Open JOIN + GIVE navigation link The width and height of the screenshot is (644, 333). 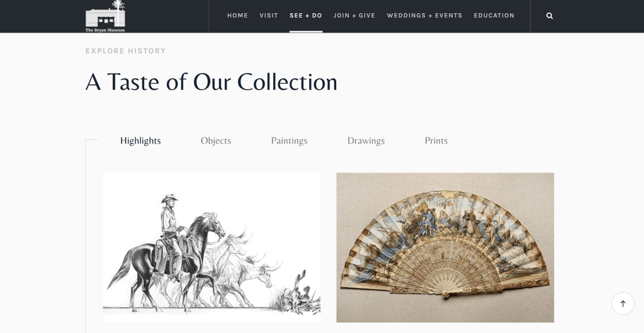(x=354, y=16)
